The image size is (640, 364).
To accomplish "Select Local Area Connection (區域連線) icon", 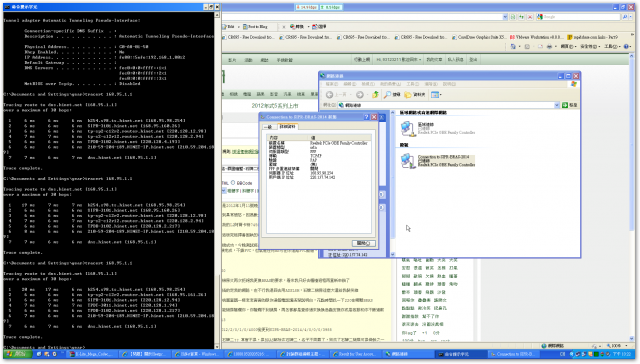I will pyautogui.click(x=408, y=129).
